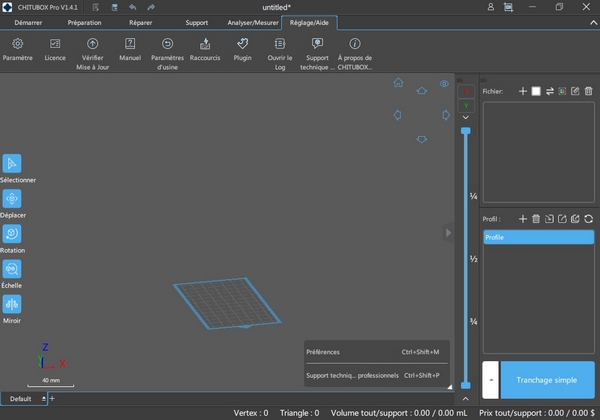Open the Manuel help book
Image resolution: width=600 pixels, height=420 pixels.
(x=130, y=44)
